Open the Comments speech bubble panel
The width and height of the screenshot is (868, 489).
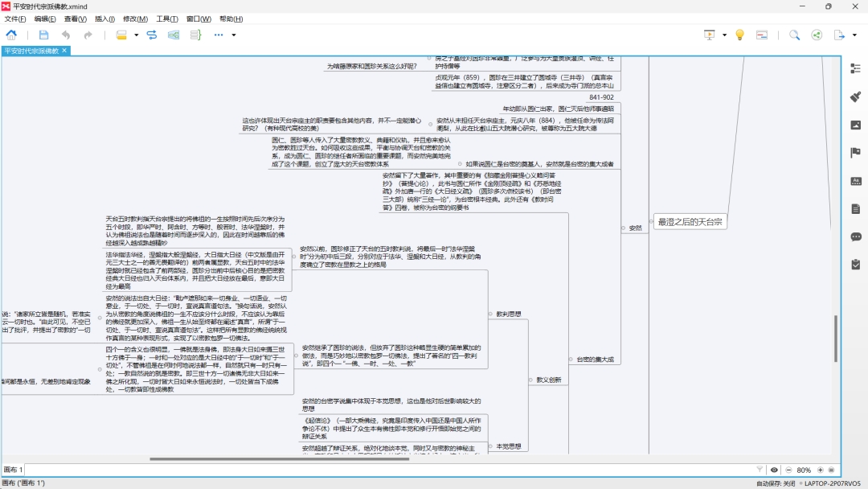coord(855,236)
